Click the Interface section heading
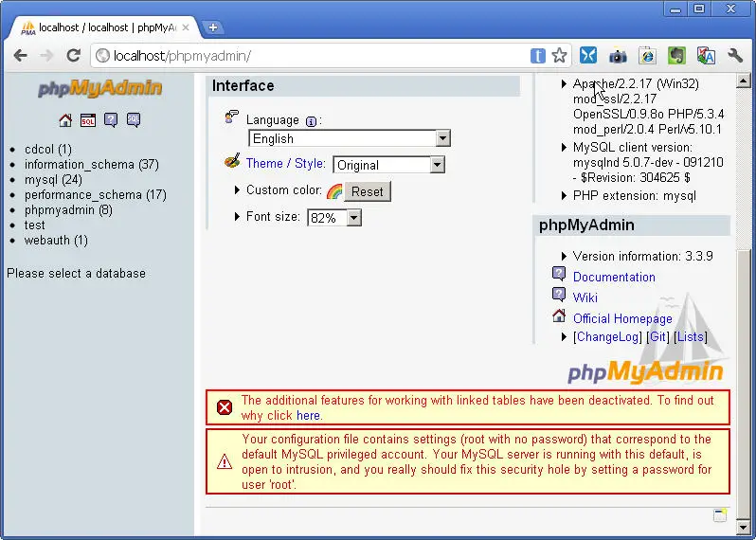The height and width of the screenshot is (540, 756). [243, 86]
